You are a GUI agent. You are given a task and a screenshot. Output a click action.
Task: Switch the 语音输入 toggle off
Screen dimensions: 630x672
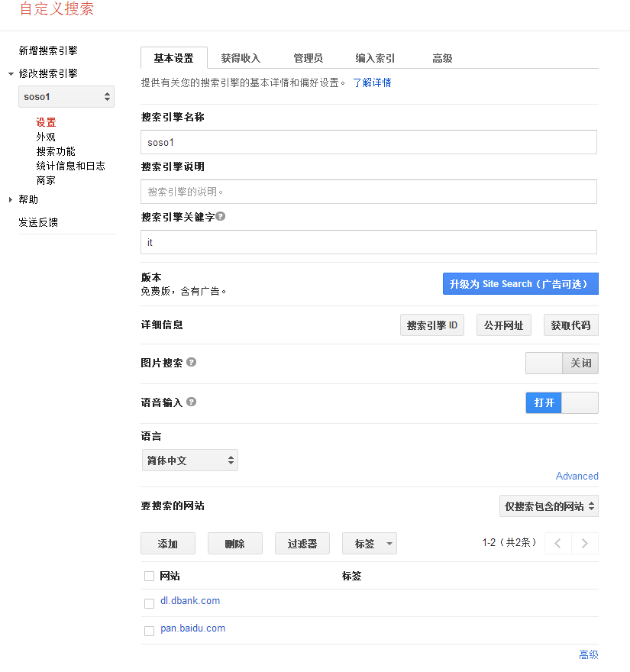580,402
